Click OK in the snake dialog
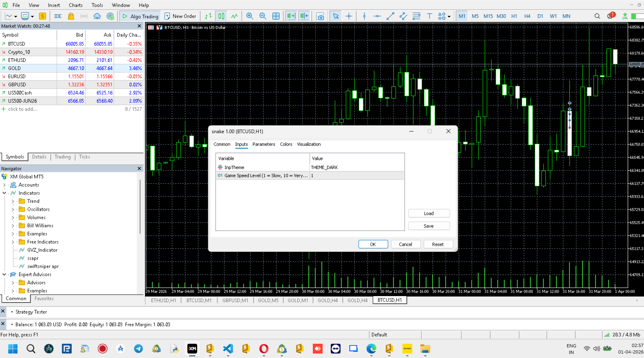Viewport: 644px width, 358px height. click(x=373, y=244)
